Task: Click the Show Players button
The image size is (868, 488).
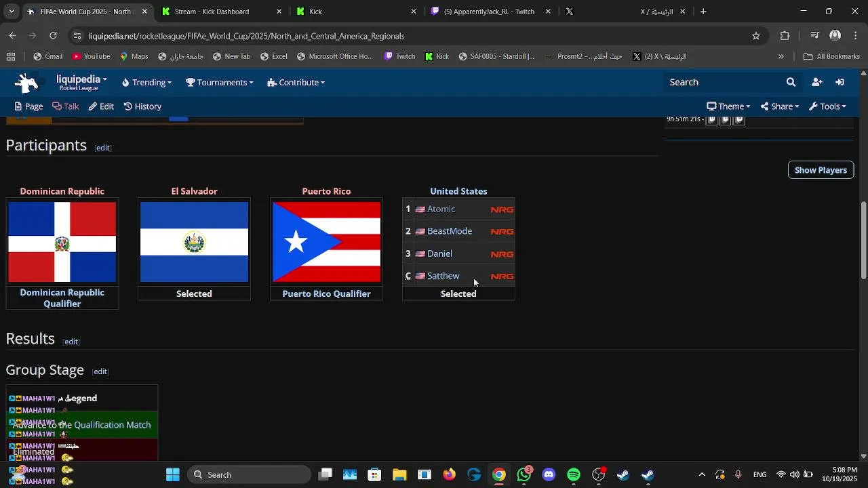Action: click(821, 170)
